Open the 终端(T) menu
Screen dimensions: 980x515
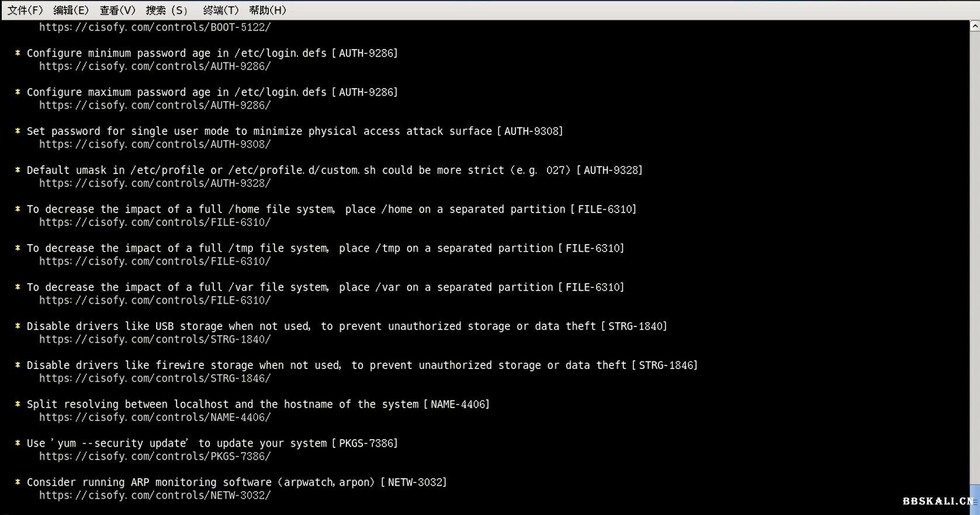pyautogui.click(x=220, y=10)
